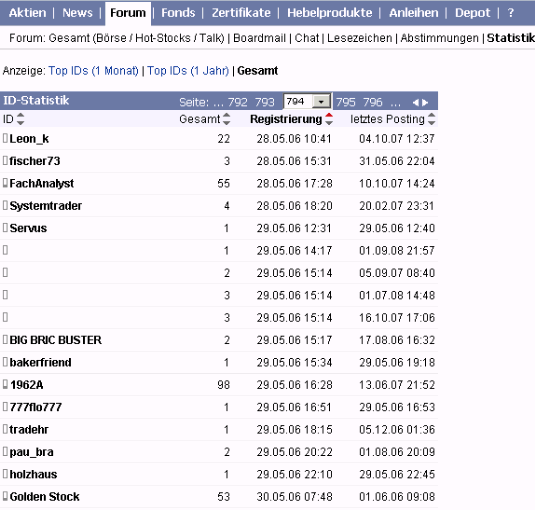
Task: Switch to the Zertifikate tab
Action: (x=241, y=13)
